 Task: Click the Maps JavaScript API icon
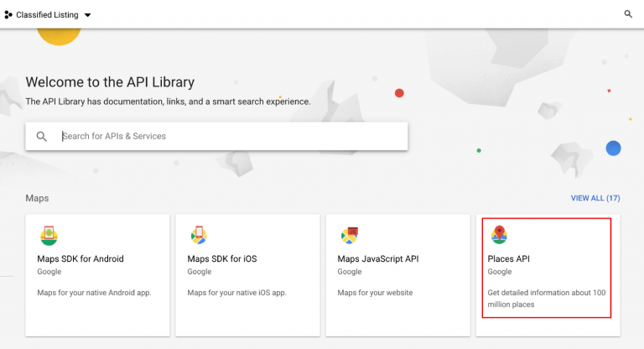350,235
